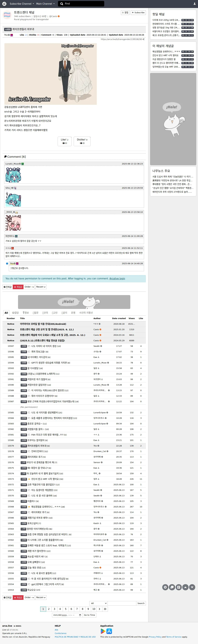Open the App Store icon
Viewport: 198px width, 644px height.
(109, 631)
